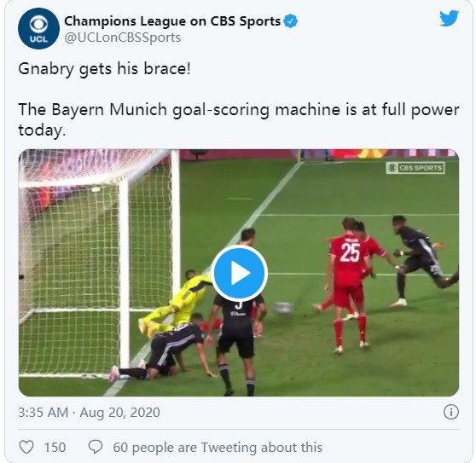
Task: View the 60 people are Tweeting about this link
Action: (218, 447)
